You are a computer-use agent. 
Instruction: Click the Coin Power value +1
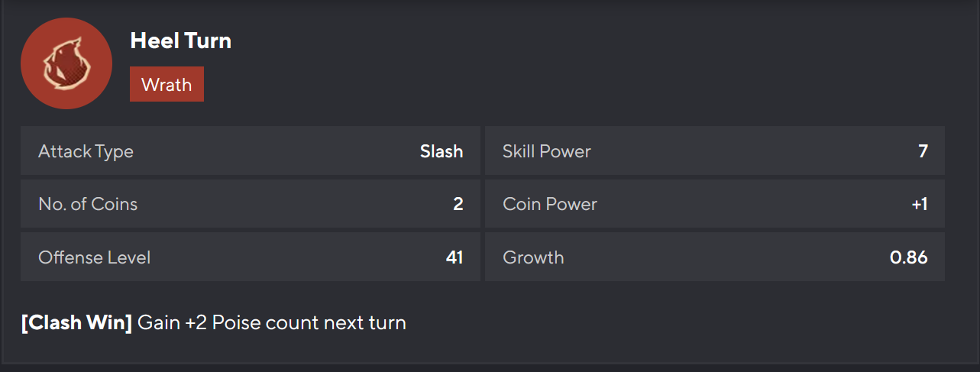click(x=919, y=204)
